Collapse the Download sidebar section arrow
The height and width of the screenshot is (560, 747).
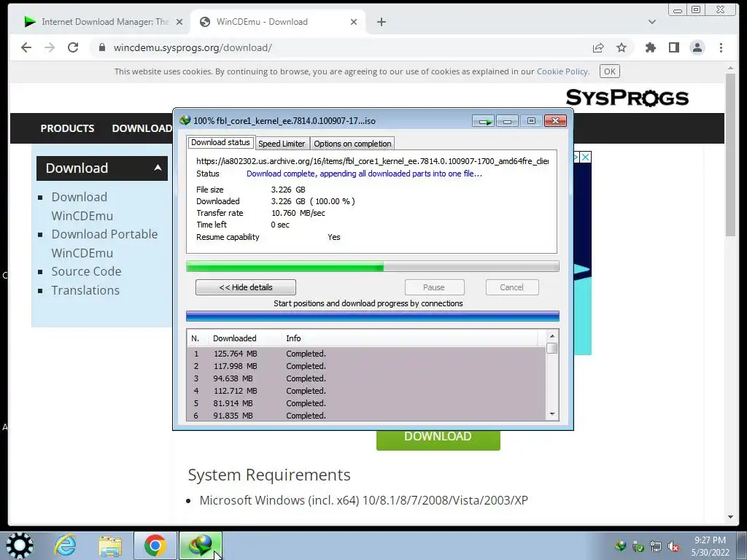pyautogui.click(x=158, y=168)
